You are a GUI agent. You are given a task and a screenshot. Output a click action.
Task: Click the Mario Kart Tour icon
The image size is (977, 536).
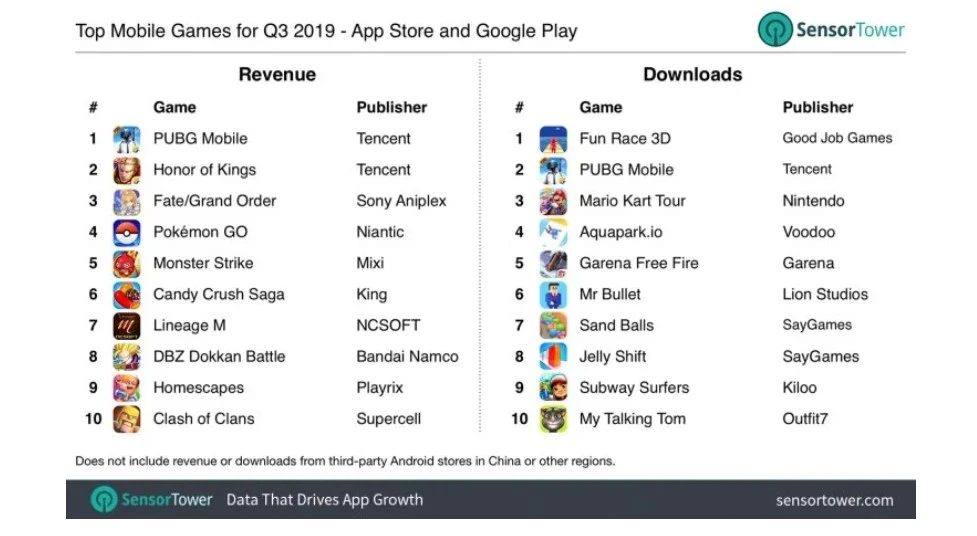(x=553, y=201)
